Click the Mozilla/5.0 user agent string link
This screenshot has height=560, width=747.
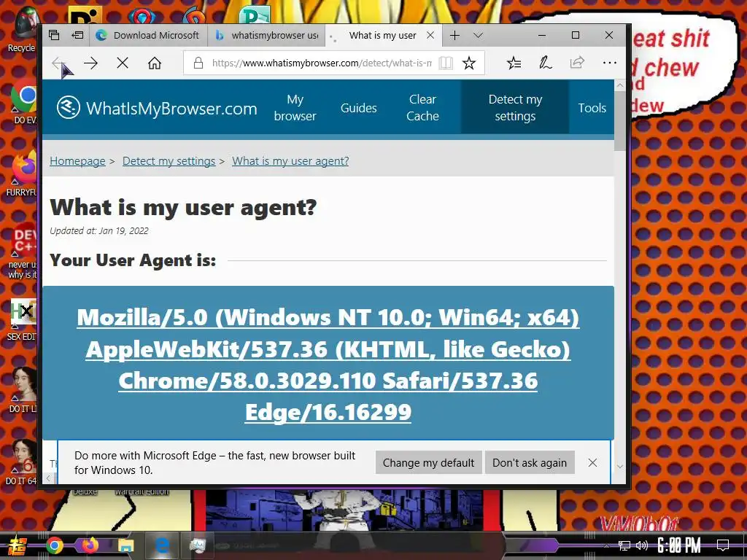[328, 365]
